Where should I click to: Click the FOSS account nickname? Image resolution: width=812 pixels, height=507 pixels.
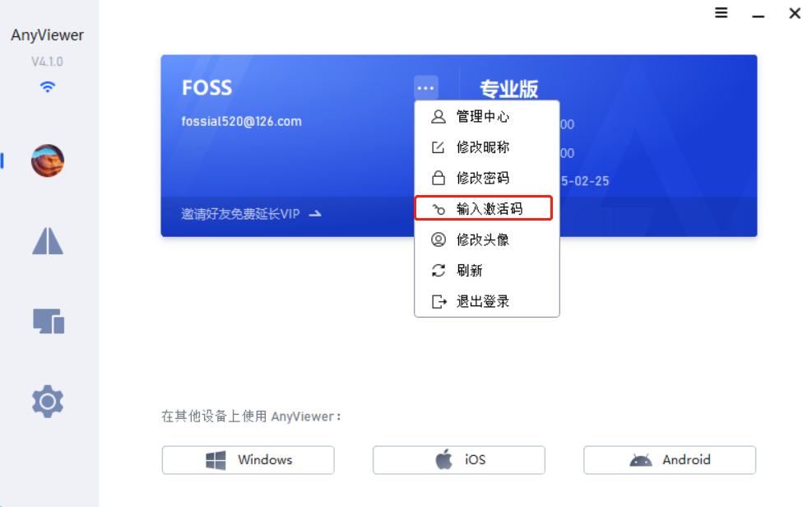tap(206, 88)
